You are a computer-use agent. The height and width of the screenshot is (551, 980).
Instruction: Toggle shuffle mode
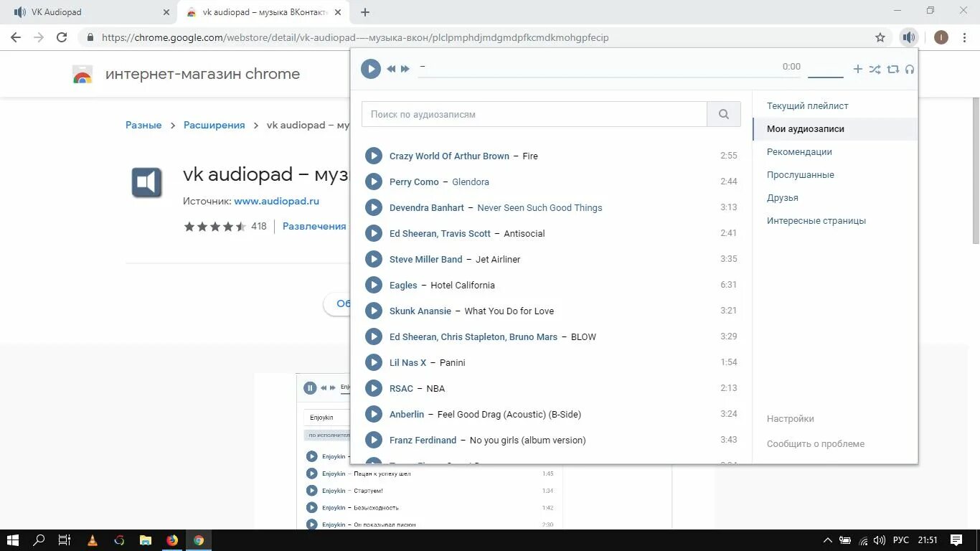875,69
